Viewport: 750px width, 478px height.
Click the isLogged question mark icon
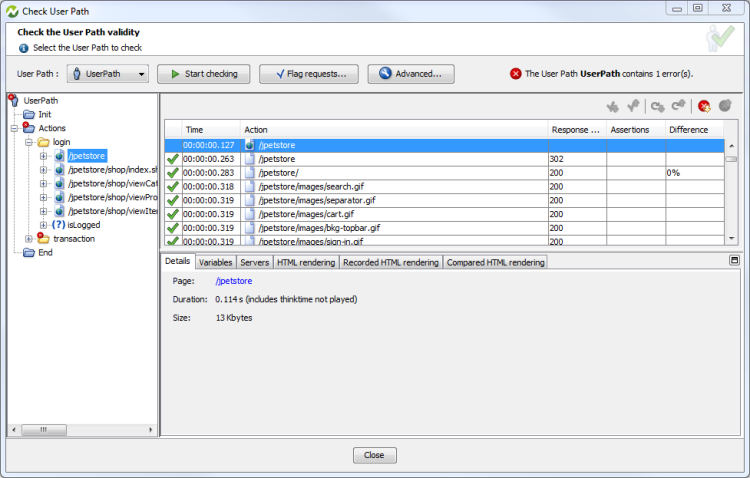59,225
